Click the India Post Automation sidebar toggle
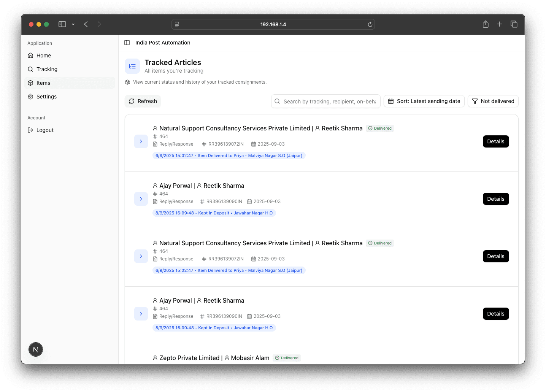Viewport: 546px width, 392px height. pyautogui.click(x=127, y=43)
